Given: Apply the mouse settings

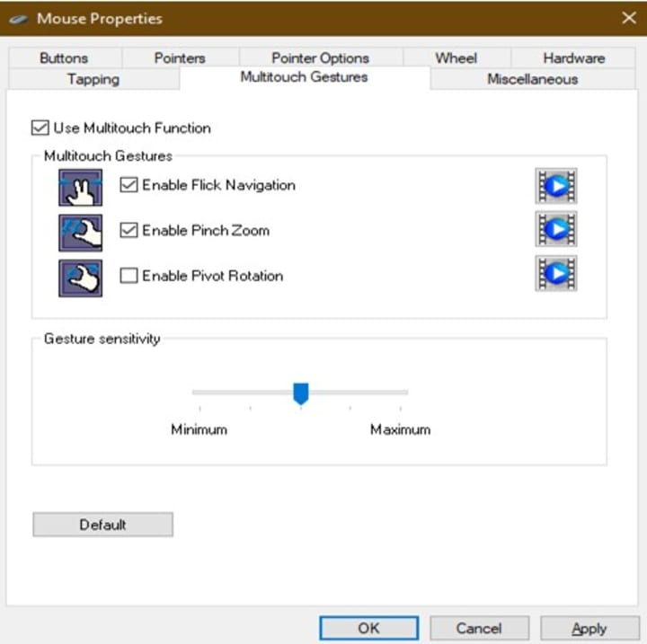Looking at the screenshot, I should pos(589,628).
